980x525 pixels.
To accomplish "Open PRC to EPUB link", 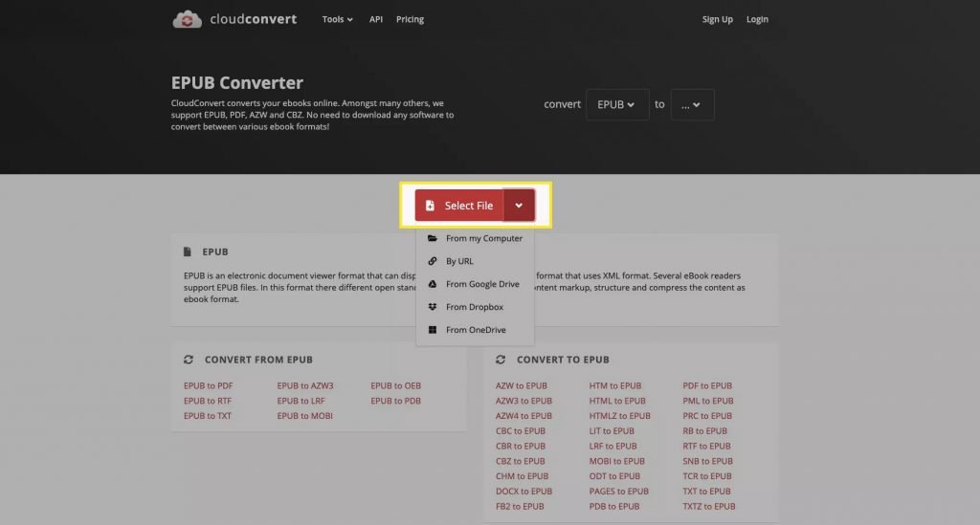I will click(x=707, y=416).
